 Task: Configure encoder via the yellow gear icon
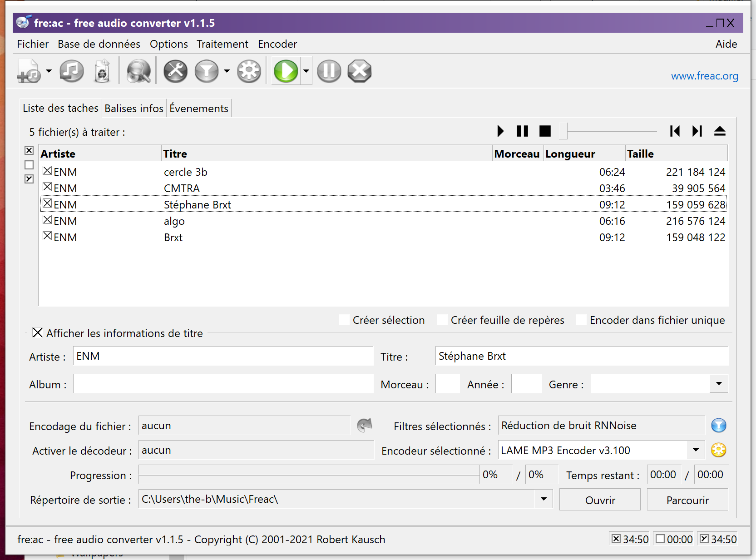[718, 450]
